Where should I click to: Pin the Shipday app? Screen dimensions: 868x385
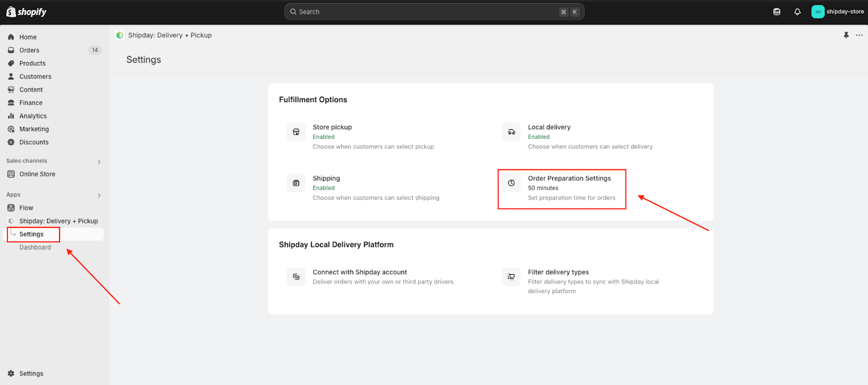click(846, 35)
